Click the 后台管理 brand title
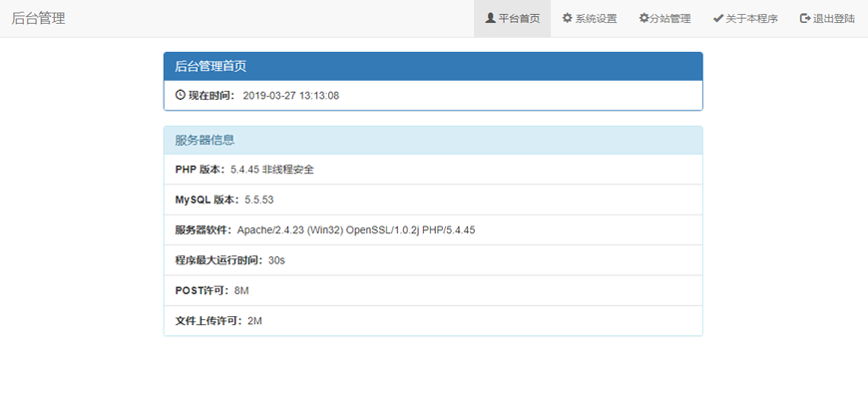Viewport: 868px width, 405px height. coord(38,18)
